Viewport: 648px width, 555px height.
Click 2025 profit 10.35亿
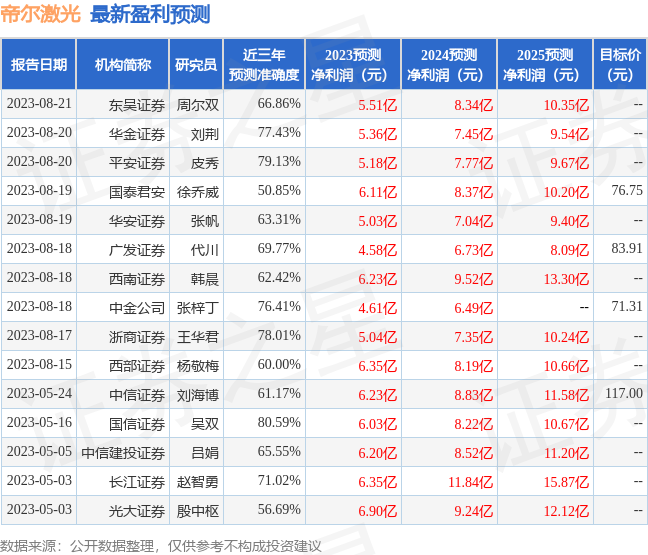tap(566, 105)
